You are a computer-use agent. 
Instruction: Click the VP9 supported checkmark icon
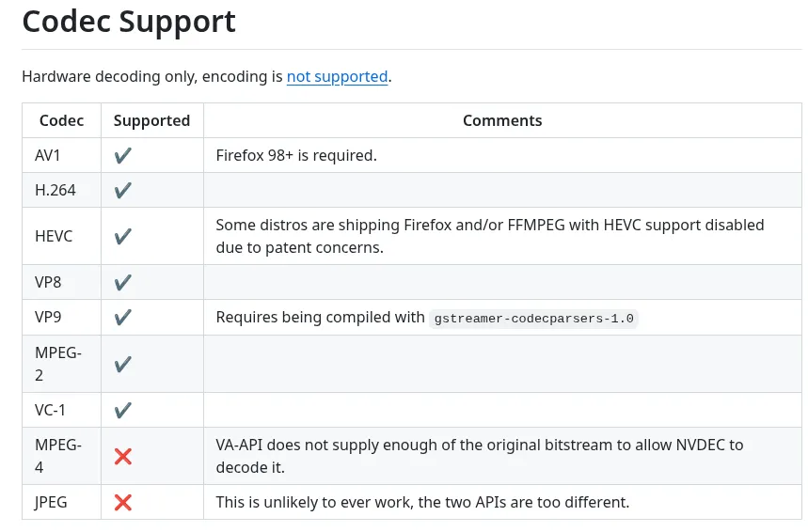coord(122,317)
